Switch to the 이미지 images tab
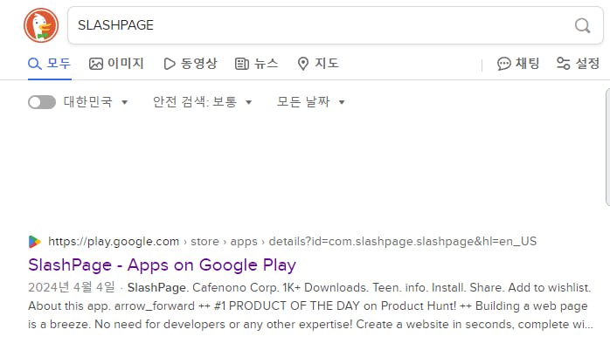The image size is (610, 364). pos(117,64)
